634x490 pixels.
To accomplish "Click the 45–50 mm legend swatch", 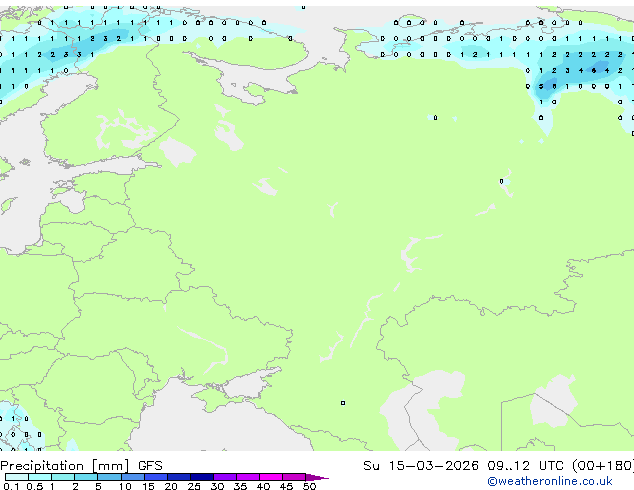I will [x=294, y=477].
